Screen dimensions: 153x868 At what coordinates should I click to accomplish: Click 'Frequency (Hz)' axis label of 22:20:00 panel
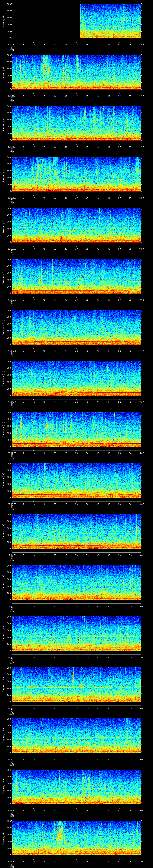3,838
